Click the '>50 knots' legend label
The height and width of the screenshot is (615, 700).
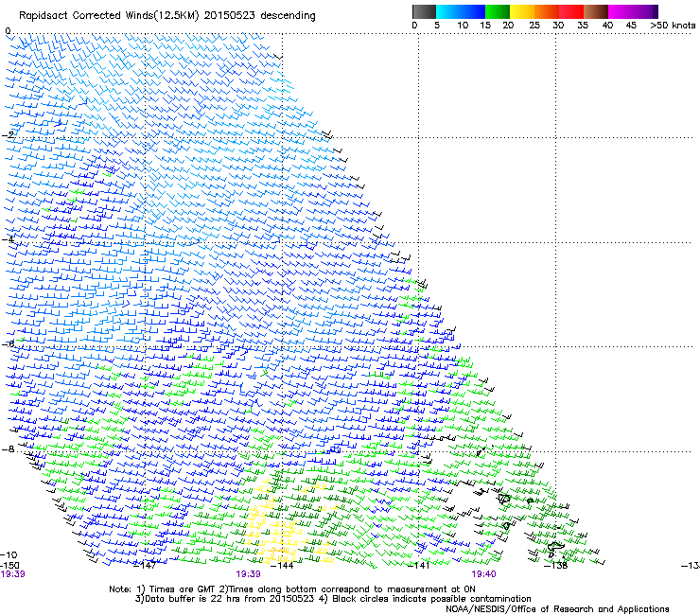point(673,26)
